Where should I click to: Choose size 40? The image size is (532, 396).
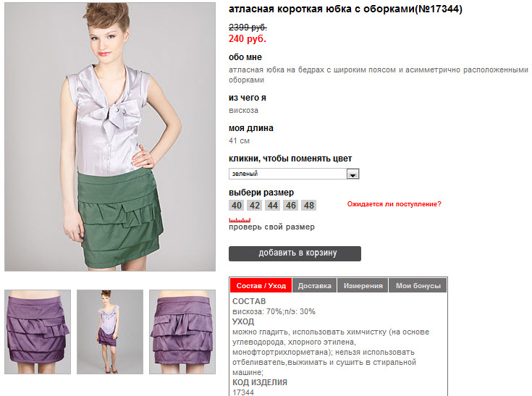click(237, 206)
